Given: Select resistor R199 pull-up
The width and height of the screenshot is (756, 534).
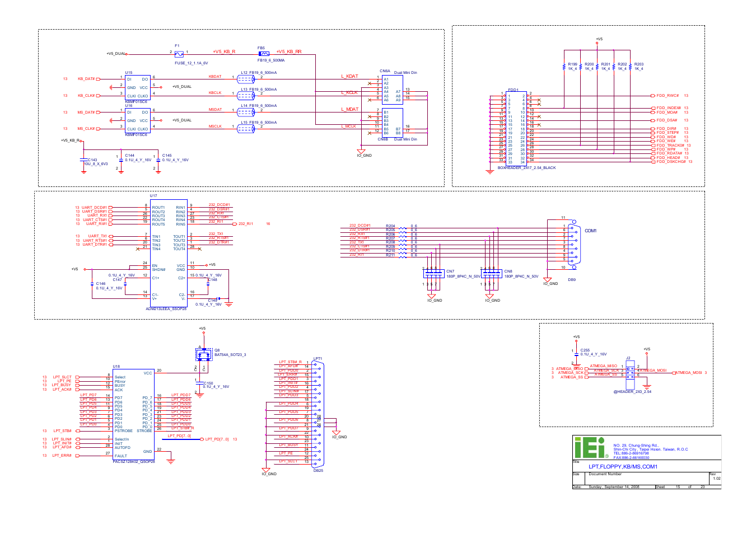Looking at the screenshot, I should [564, 67].
